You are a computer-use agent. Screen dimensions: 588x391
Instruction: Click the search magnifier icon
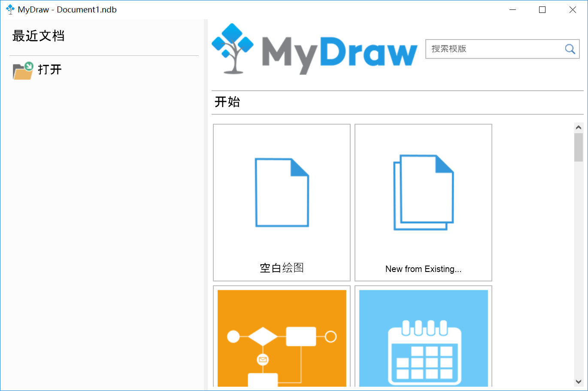tap(570, 49)
